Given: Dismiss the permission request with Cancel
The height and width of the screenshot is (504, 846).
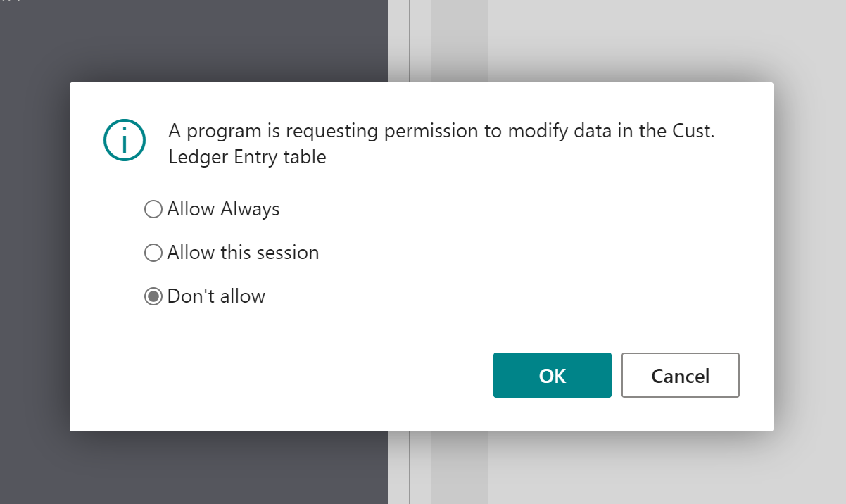Looking at the screenshot, I should 680,375.
